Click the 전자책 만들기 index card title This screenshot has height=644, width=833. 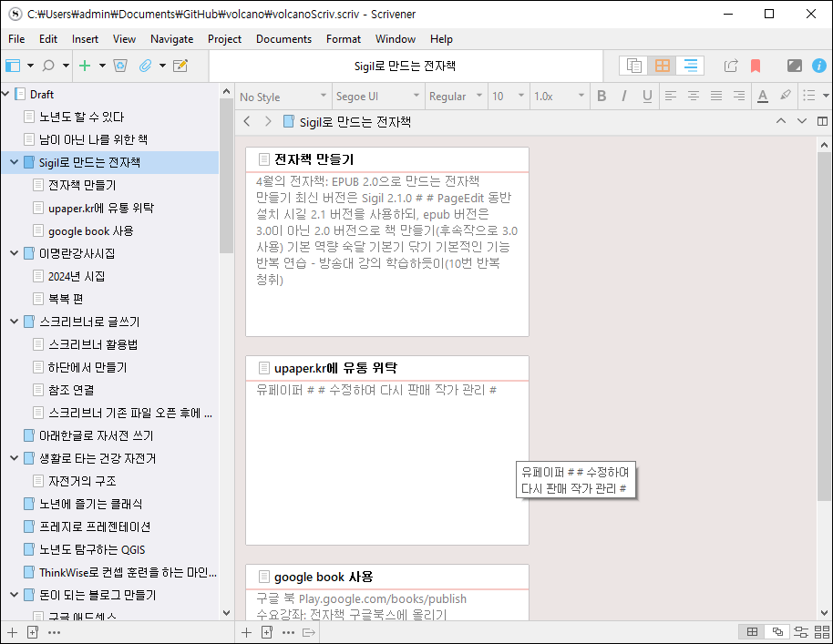pos(314,159)
